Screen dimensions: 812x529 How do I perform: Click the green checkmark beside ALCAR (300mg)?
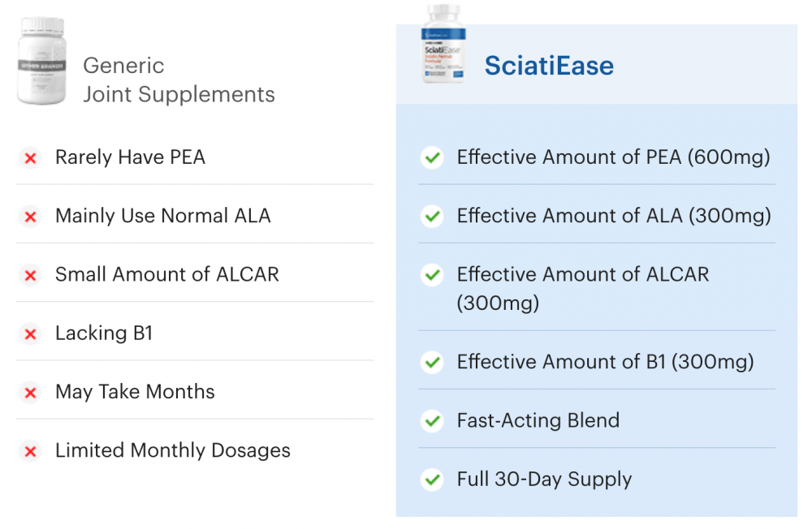(x=433, y=276)
